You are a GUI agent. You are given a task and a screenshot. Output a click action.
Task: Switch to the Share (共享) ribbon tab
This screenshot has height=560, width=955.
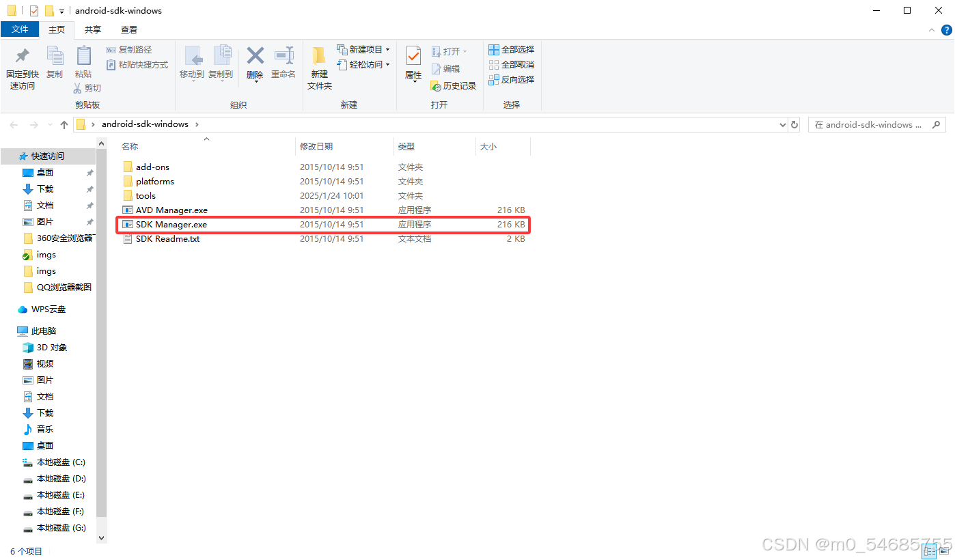(x=93, y=30)
